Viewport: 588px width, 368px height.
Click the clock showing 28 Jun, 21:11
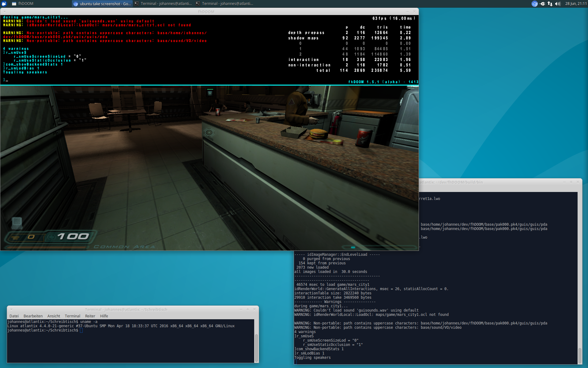point(576,4)
